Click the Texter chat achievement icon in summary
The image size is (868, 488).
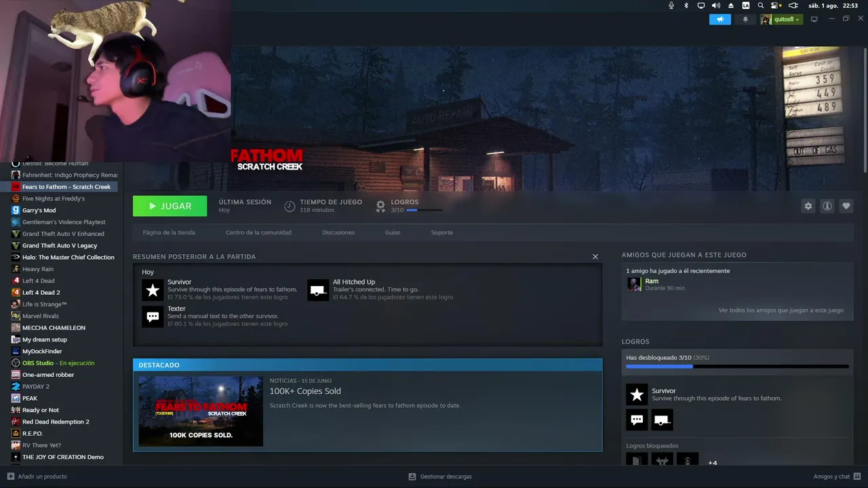(153, 317)
